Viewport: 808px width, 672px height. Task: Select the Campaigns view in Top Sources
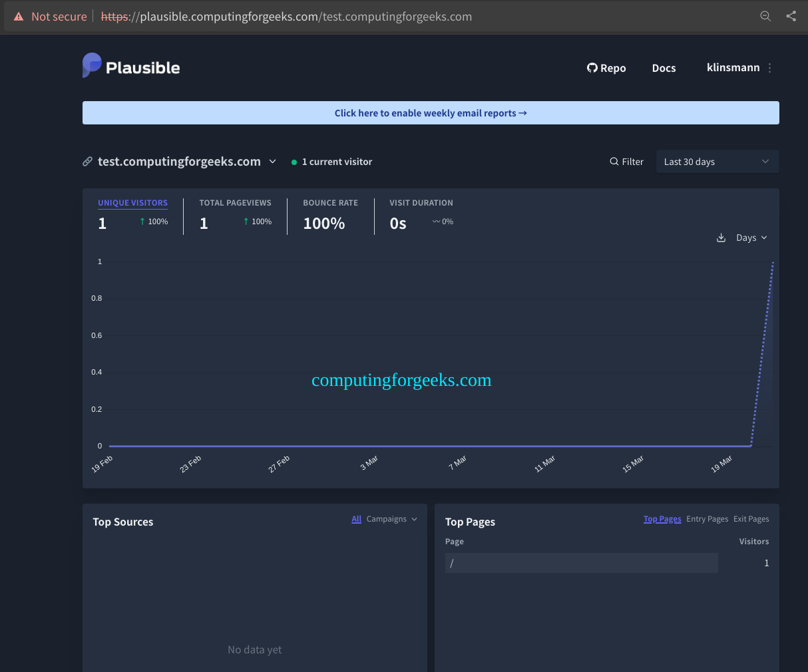[385, 518]
